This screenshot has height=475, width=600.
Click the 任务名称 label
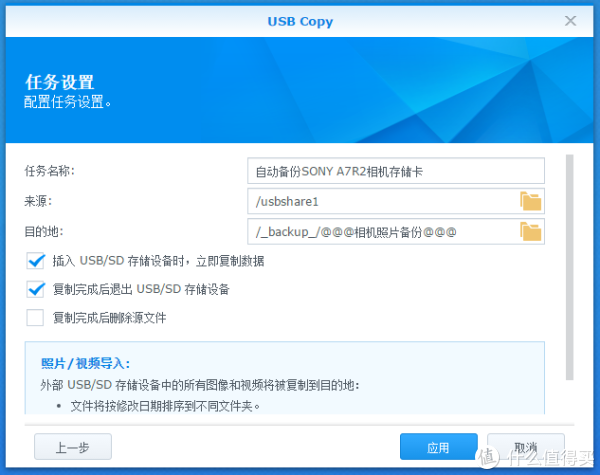coord(50,171)
